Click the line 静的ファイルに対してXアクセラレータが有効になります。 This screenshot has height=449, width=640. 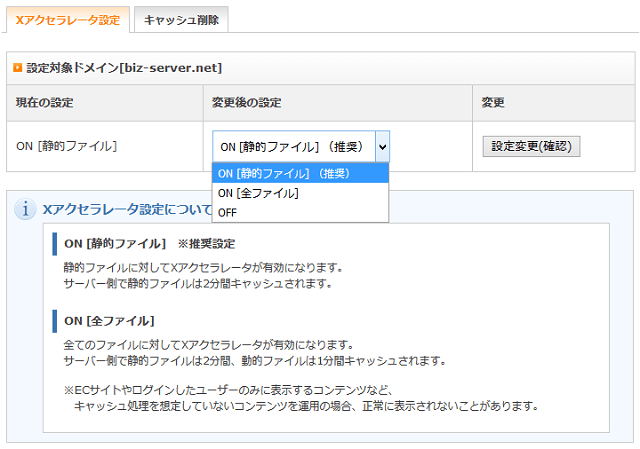[203, 268]
